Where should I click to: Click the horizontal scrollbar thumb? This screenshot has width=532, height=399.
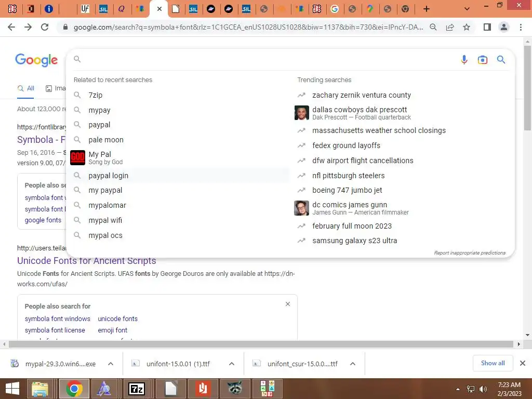(261, 344)
